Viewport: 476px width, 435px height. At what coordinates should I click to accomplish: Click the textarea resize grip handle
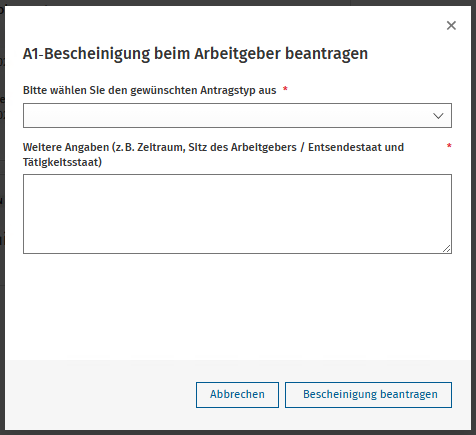[447, 249]
